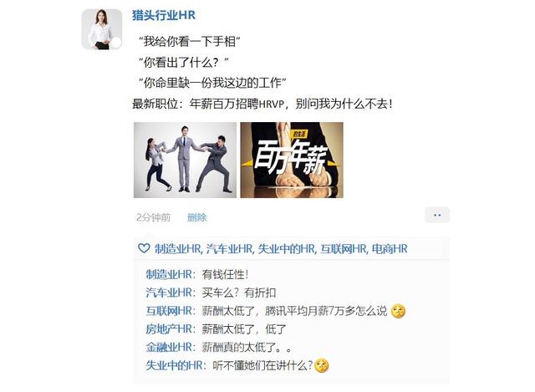Open the 猎头行业HR profile avatar

102,29
